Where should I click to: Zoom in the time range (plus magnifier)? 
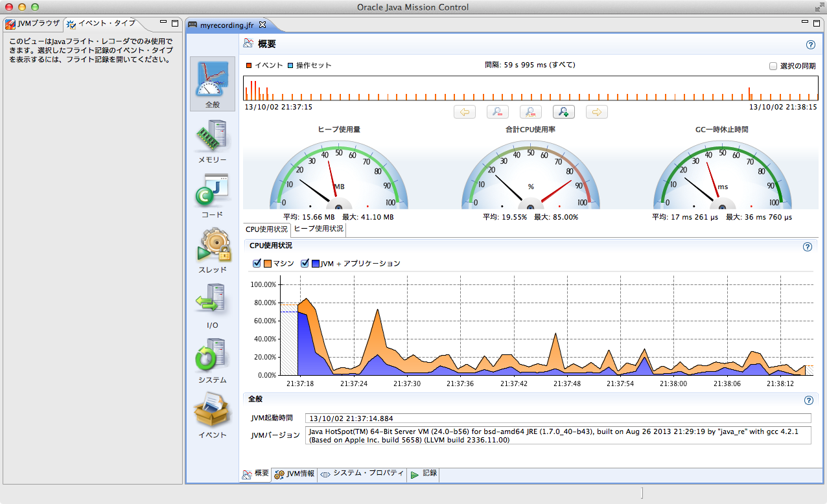564,112
